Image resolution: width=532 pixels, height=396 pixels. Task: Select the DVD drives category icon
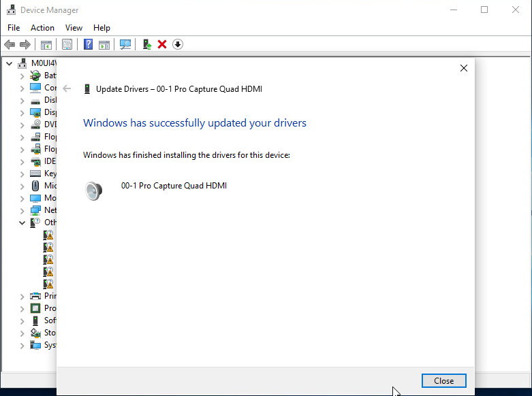point(35,125)
